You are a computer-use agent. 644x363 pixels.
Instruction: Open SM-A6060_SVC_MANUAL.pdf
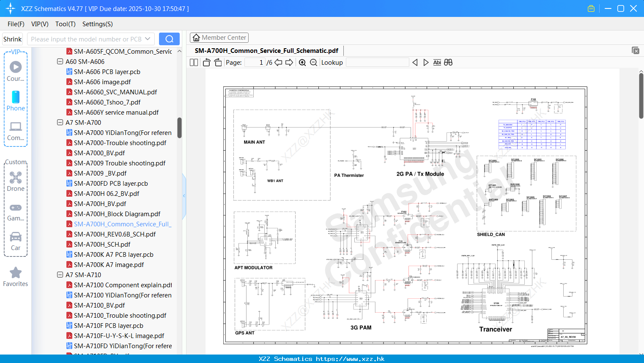click(115, 92)
